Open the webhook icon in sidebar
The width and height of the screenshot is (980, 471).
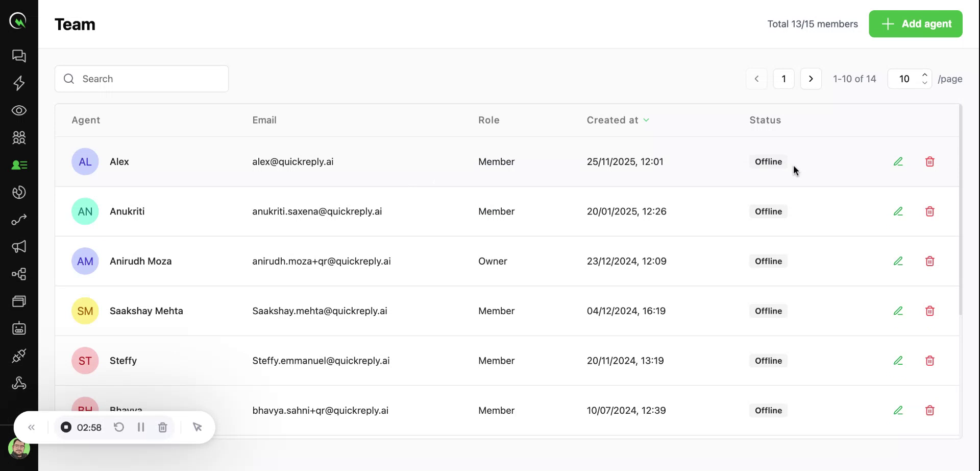pyautogui.click(x=19, y=383)
